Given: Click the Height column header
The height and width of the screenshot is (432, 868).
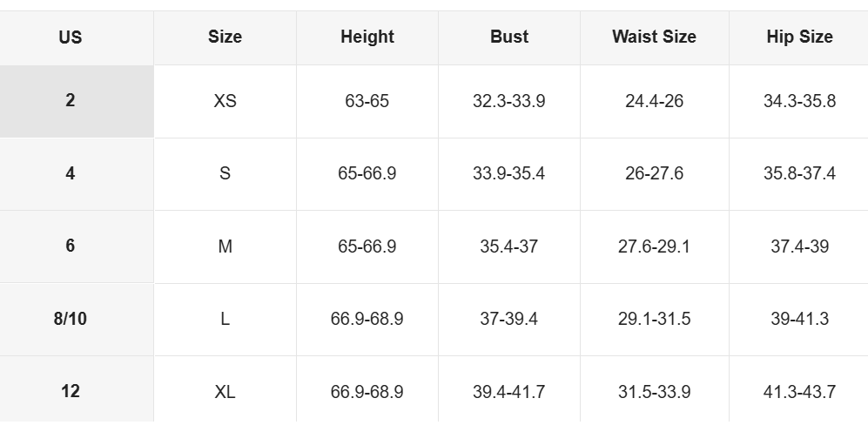Looking at the screenshot, I should pos(367,37).
